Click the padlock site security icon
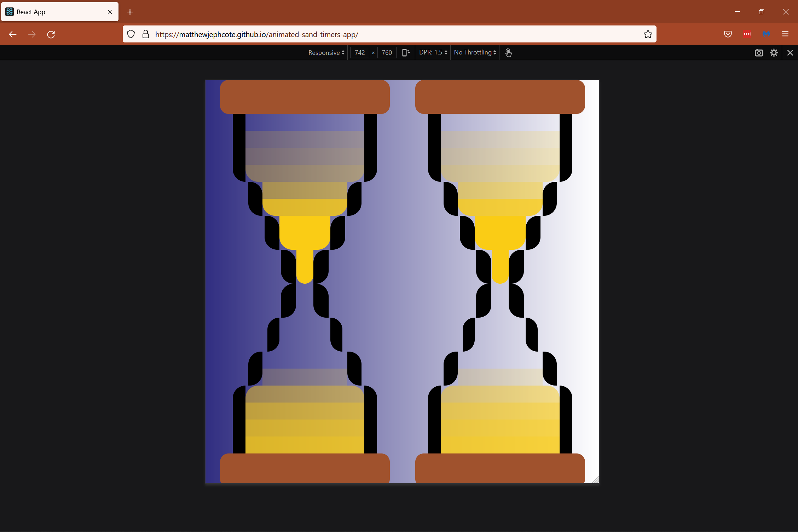The width and height of the screenshot is (798, 532). pyautogui.click(x=146, y=34)
